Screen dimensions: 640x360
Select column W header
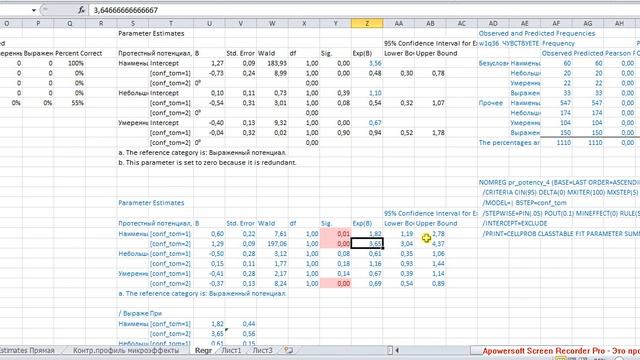(272, 24)
